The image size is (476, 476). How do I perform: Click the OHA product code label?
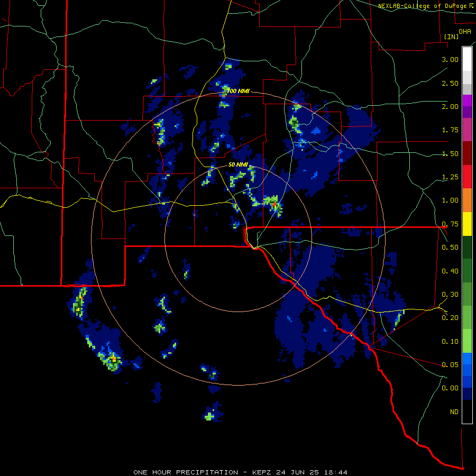(465, 31)
